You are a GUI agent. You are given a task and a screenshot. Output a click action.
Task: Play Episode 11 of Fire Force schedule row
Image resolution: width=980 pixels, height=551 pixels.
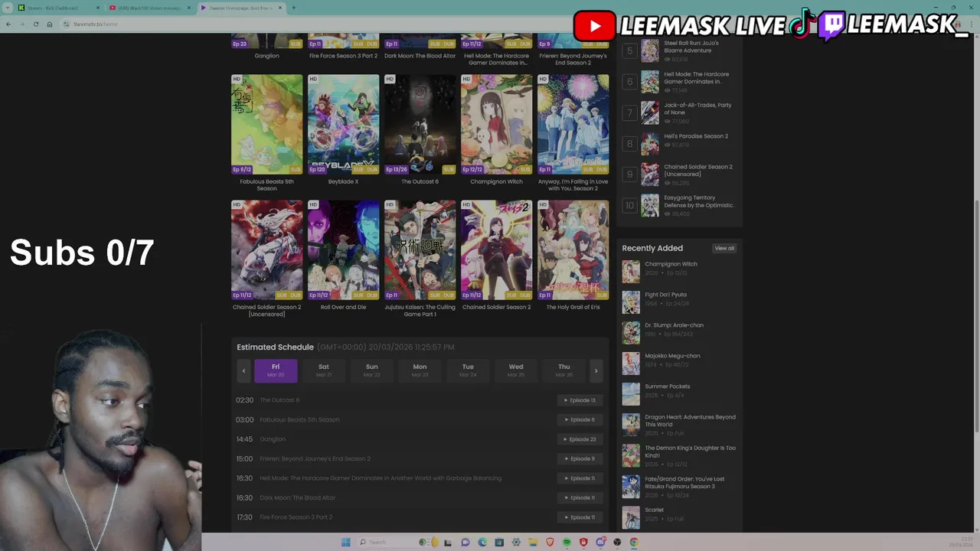(580, 517)
